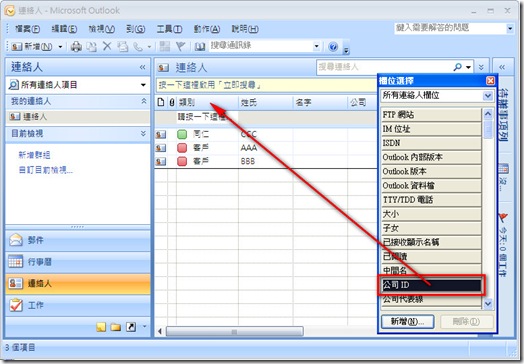Open the dropdown arrow next to 新增(N)
524x364 pixels.
coord(60,46)
